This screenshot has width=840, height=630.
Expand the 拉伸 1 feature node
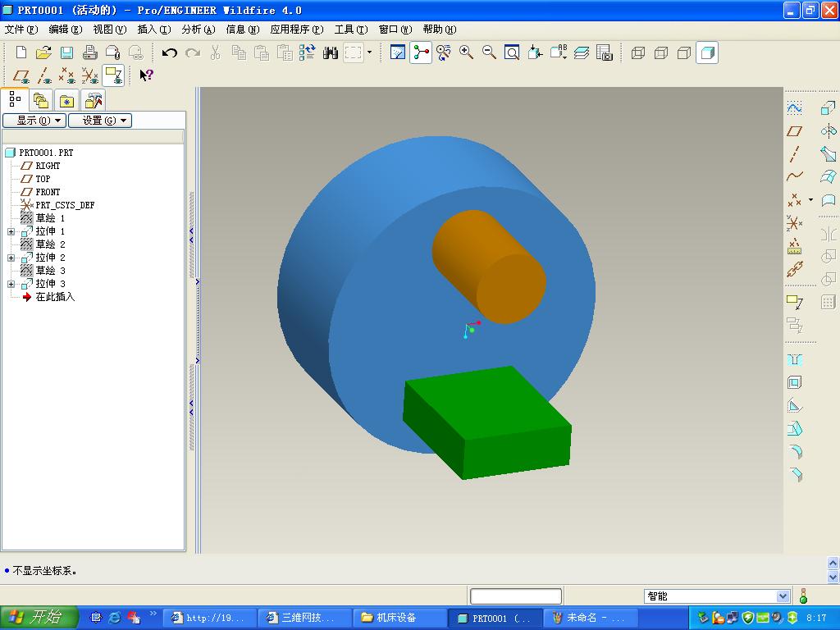point(11,231)
